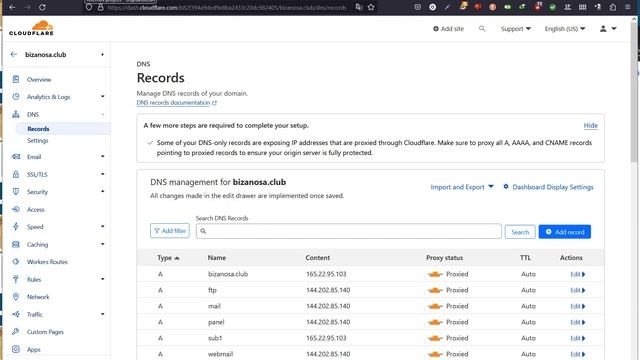The width and height of the screenshot is (640, 360).
Task: Open the Rules filter icon
Action: click(x=16, y=279)
